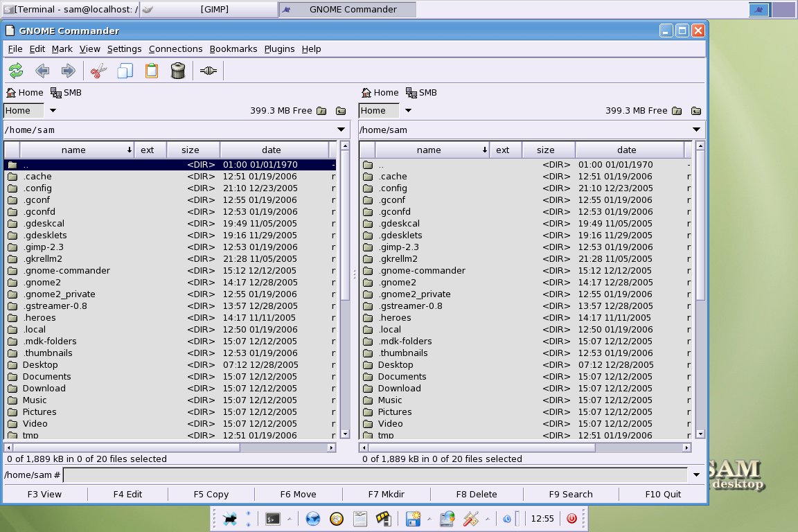Viewport: 798px width, 532px height.
Task: Click the right panel SMB network icon
Action: tap(421, 93)
